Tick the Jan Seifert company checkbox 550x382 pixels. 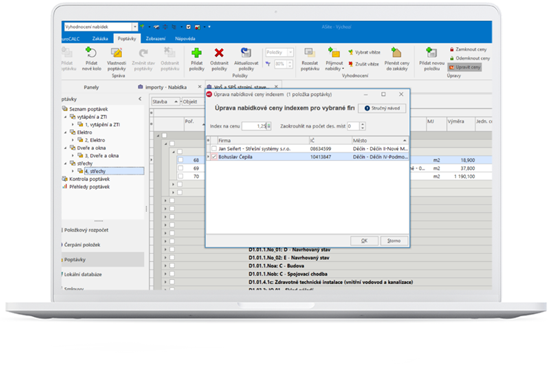214,149
